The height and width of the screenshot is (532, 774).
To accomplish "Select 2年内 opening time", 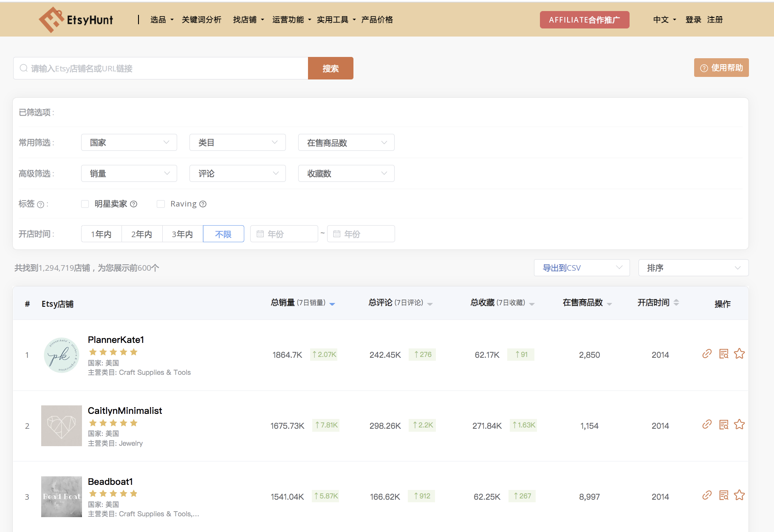I will tap(142, 234).
